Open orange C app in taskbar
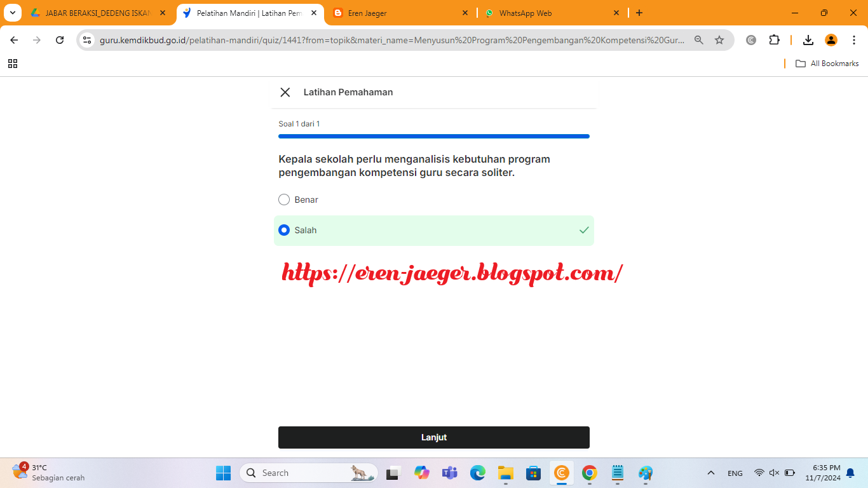 click(x=562, y=473)
